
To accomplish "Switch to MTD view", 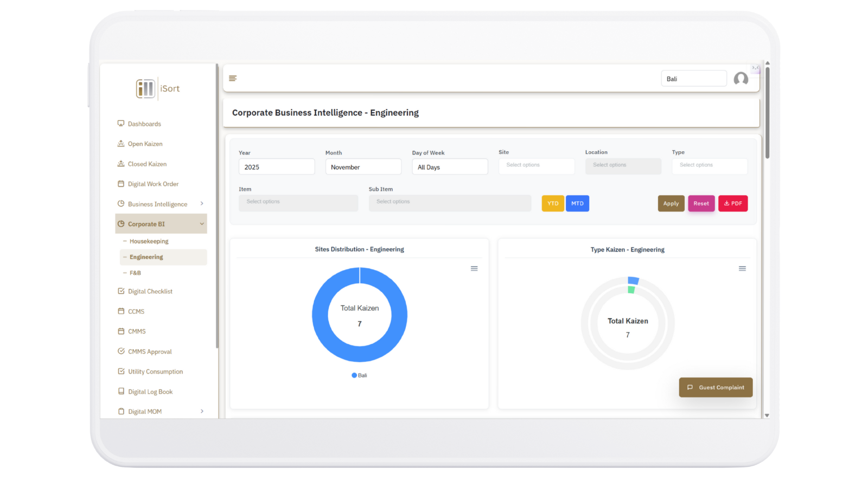I will (577, 204).
